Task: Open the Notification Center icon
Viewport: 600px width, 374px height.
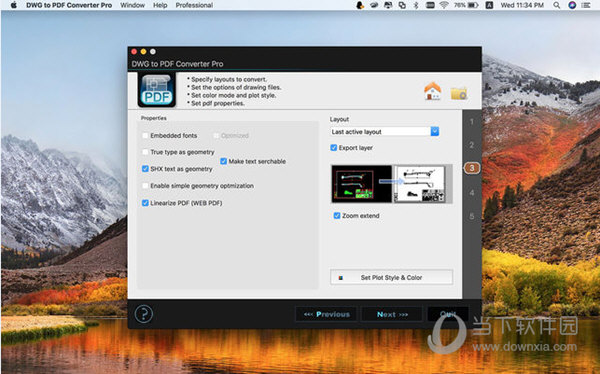Action: 586,5
